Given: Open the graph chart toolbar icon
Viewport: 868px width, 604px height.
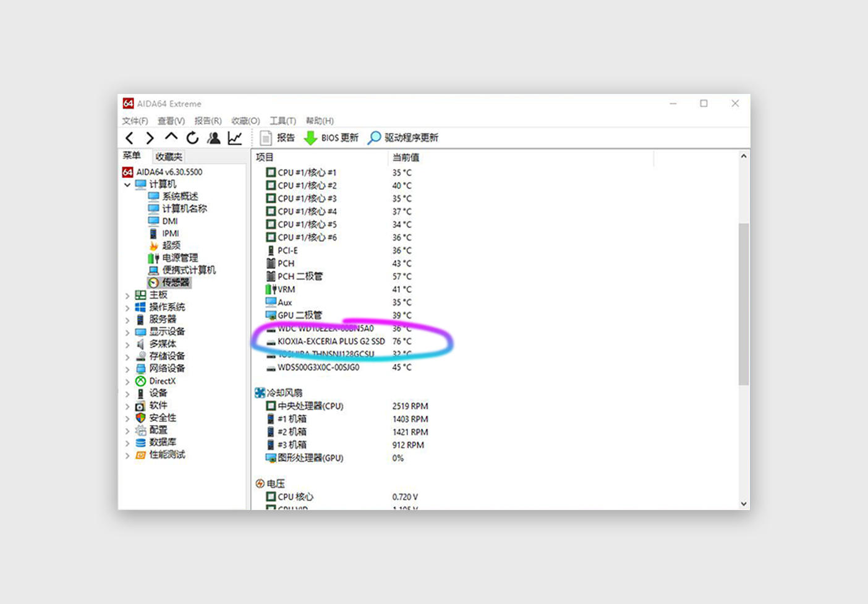Looking at the screenshot, I should coord(235,138).
